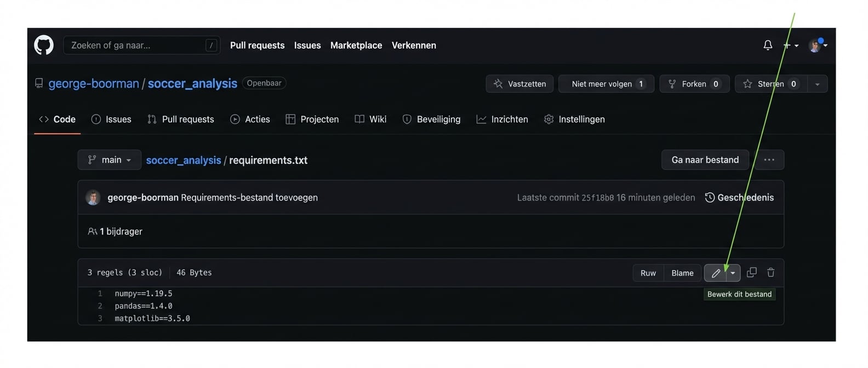
Task: Open the plus create-new dropdown
Action: point(790,45)
